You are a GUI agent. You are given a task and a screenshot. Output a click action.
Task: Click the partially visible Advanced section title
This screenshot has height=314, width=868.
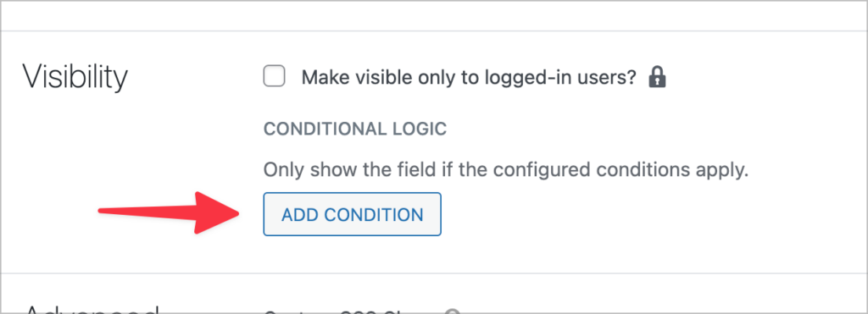pos(92,308)
